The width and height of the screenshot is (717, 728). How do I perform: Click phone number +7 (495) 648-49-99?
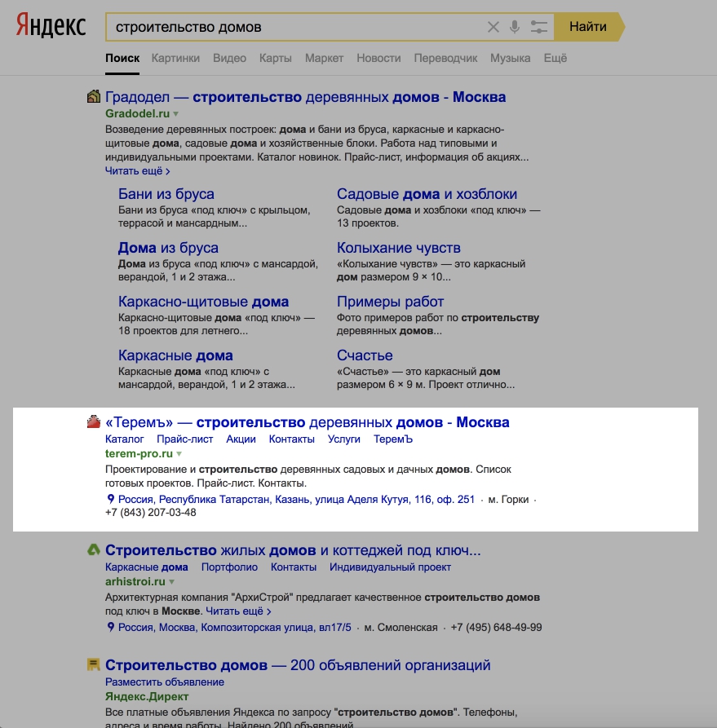point(496,627)
